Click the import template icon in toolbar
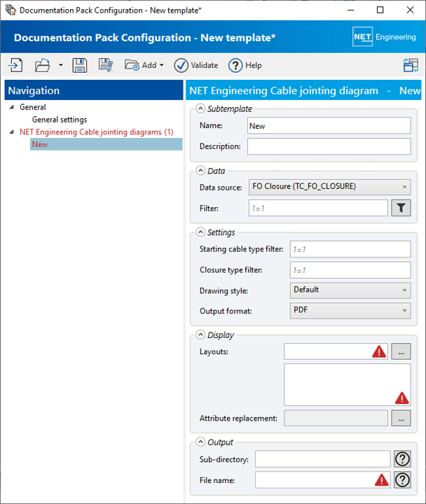The image size is (426, 504). (x=15, y=65)
